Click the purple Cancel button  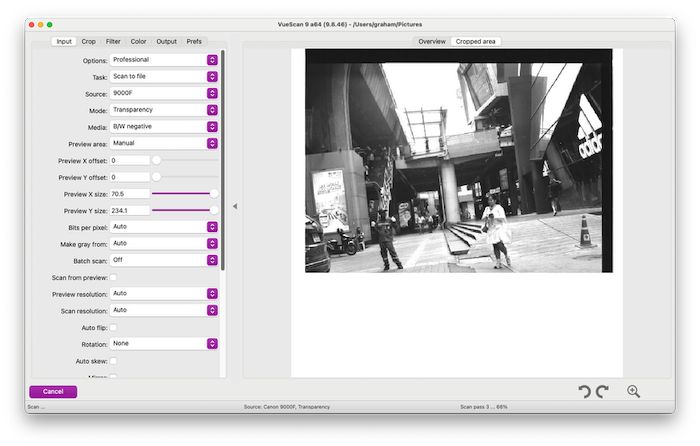pos(53,392)
